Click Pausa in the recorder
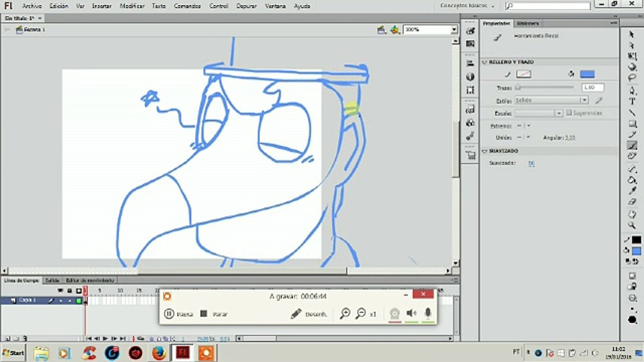This screenshot has width=644, height=362. [x=178, y=314]
